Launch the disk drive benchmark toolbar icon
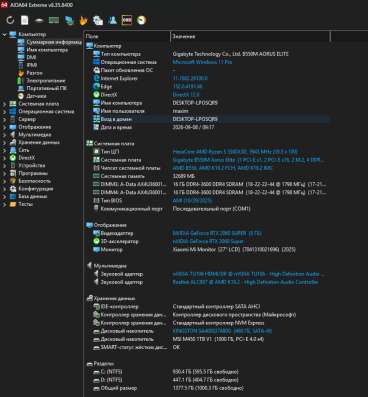 pyautogui.click(x=39, y=21)
